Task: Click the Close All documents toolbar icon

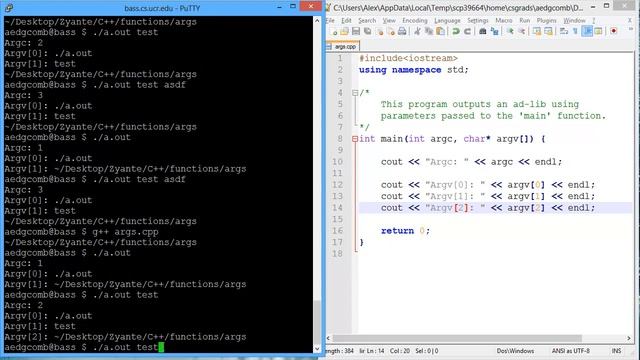Action: coord(391,31)
